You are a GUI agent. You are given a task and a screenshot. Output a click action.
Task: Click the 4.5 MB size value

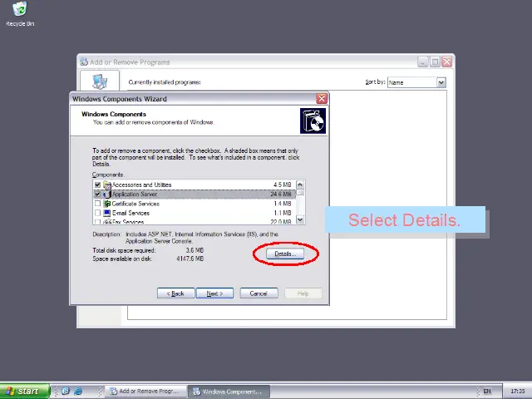pos(283,185)
